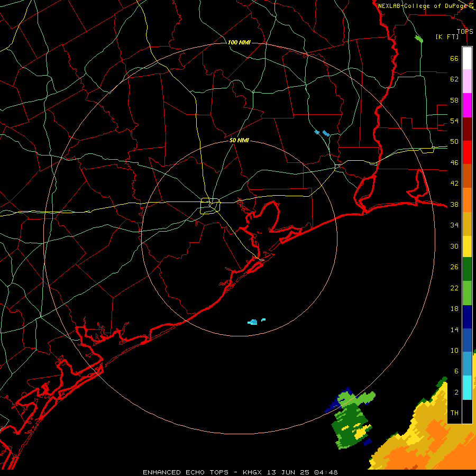This screenshot has height=476, width=476.
Task: Click the '22' legend value
Action: (454, 288)
